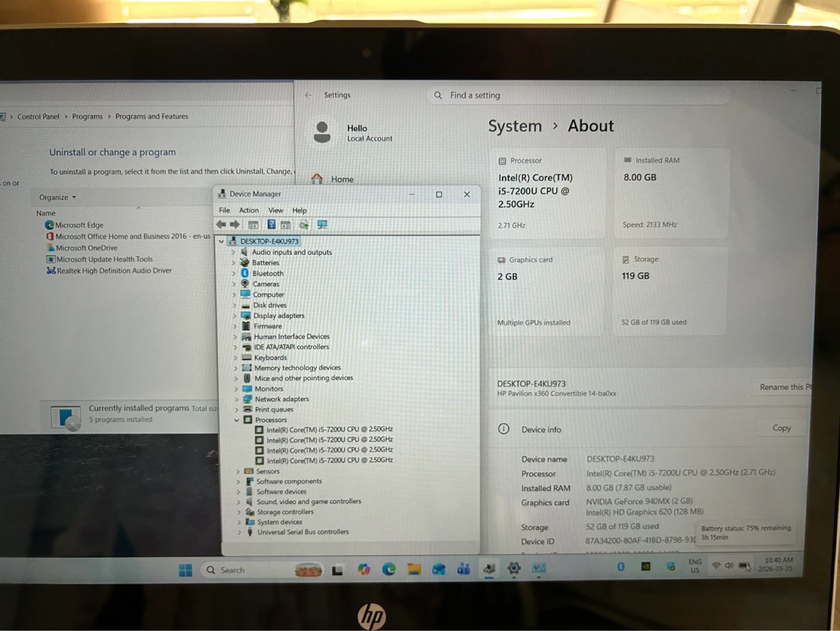The image size is (840, 631).
Task: Click the Microsoft Edge program icon
Action: tap(50, 225)
